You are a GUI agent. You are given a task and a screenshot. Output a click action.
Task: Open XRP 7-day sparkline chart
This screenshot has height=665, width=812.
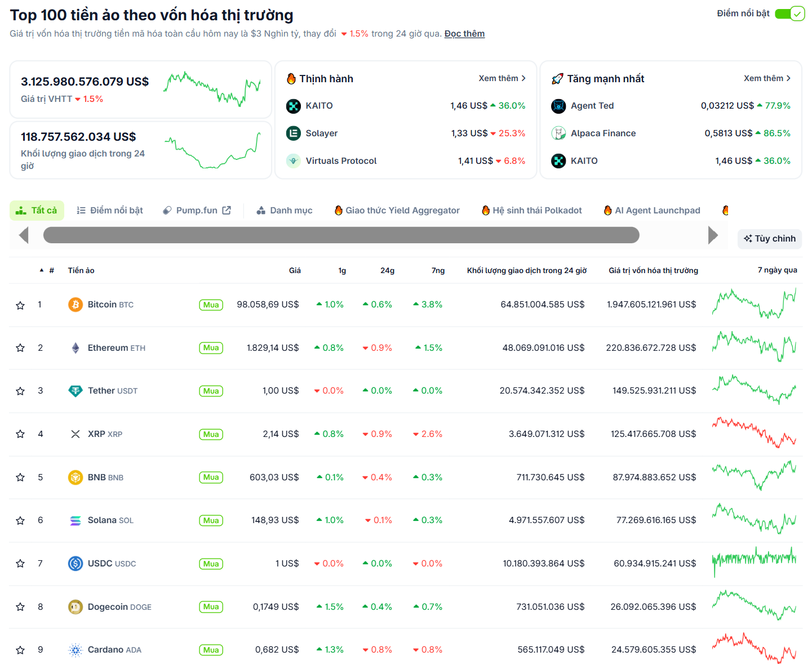tap(755, 433)
